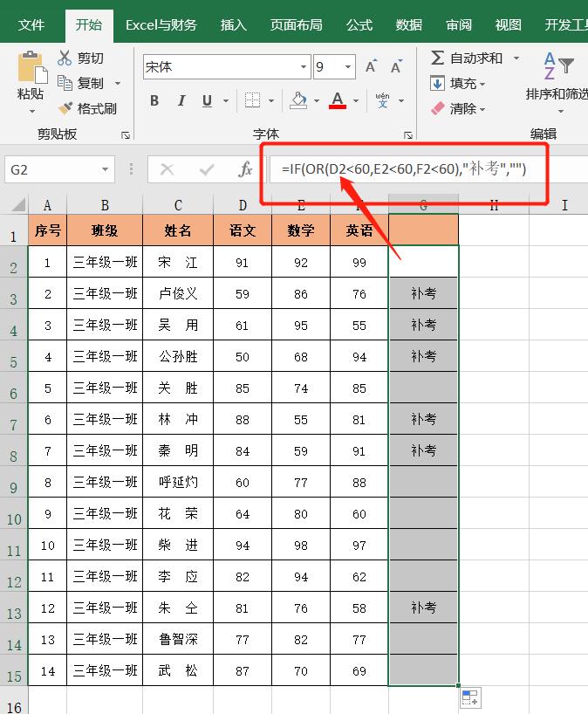Screen dimensions: 588x714
Task: Toggle Italic formatting
Action: pos(181,100)
